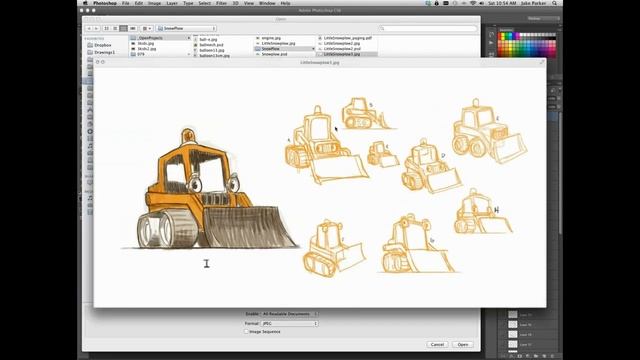This screenshot has width=640, height=360.
Task: Switch to list view in Open dialog
Action: click(x=115, y=29)
